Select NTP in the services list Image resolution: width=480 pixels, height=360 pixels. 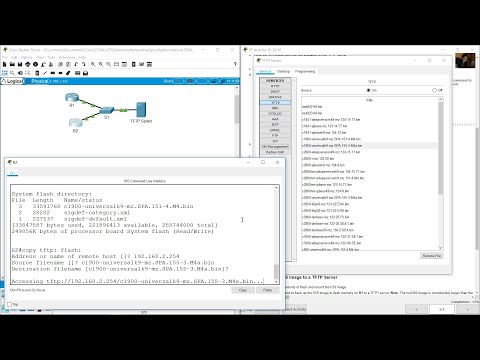tap(275, 125)
